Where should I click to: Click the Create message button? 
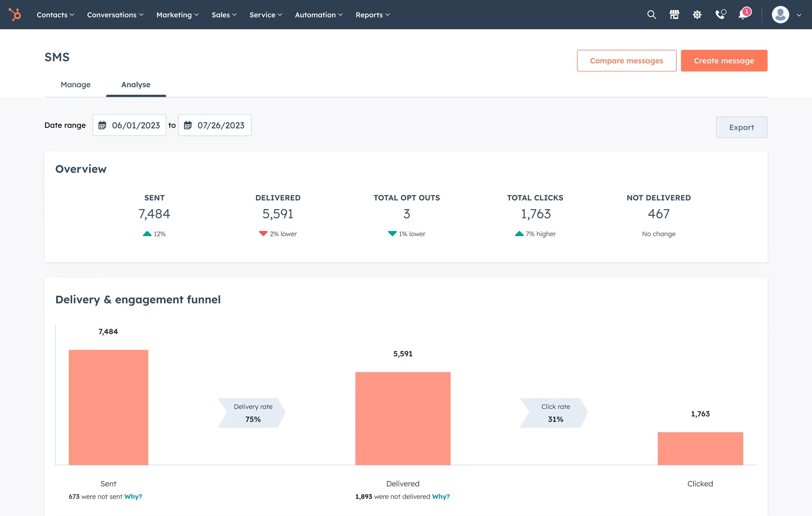point(724,61)
